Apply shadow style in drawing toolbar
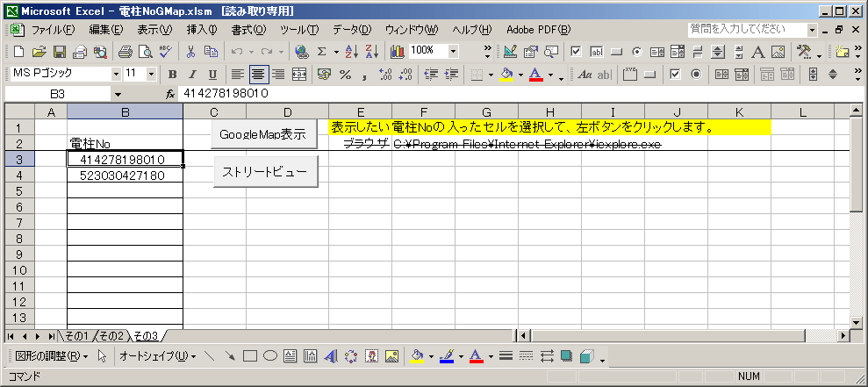The image size is (868, 387). tap(566, 356)
